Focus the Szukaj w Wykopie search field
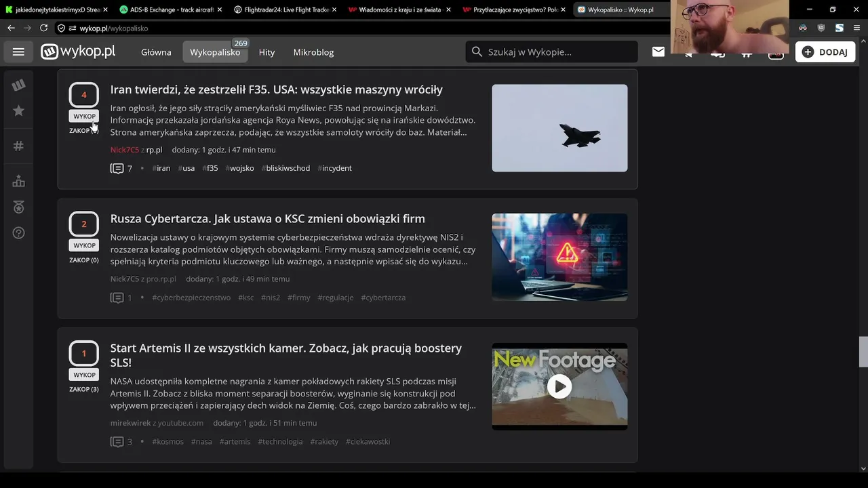868x488 pixels. (551, 52)
